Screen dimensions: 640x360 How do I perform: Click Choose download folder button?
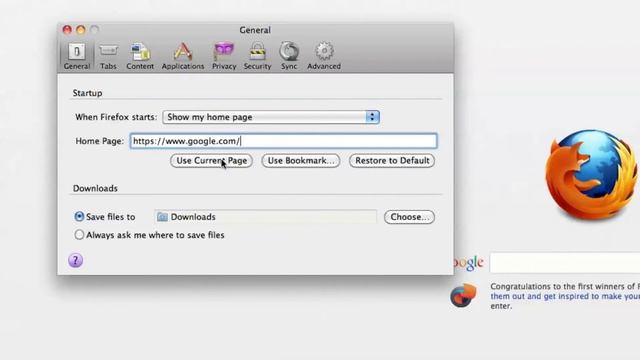pos(409,217)
